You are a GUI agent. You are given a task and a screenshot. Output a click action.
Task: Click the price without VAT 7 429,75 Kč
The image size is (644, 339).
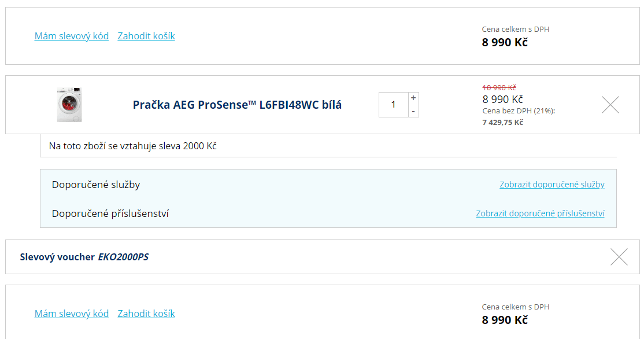click(x=503, y=123)
